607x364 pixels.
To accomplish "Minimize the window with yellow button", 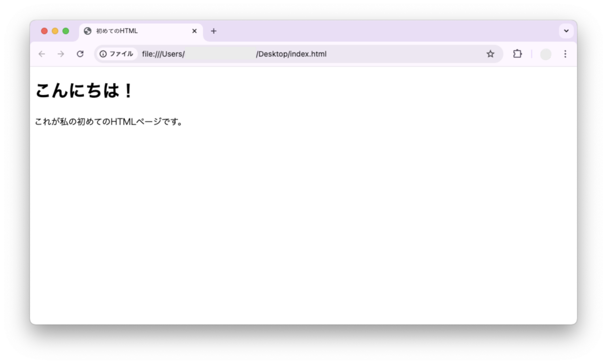I will tap(55, 31).
